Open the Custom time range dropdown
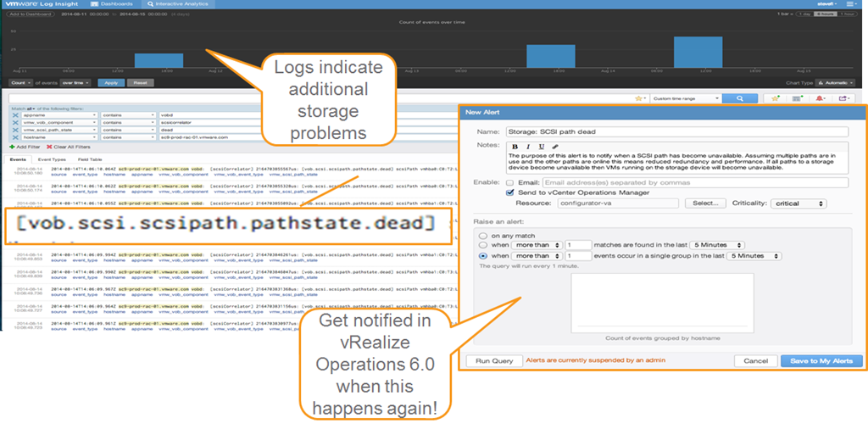The width and height of the screenshot is (868, 429). click(685, 98)
